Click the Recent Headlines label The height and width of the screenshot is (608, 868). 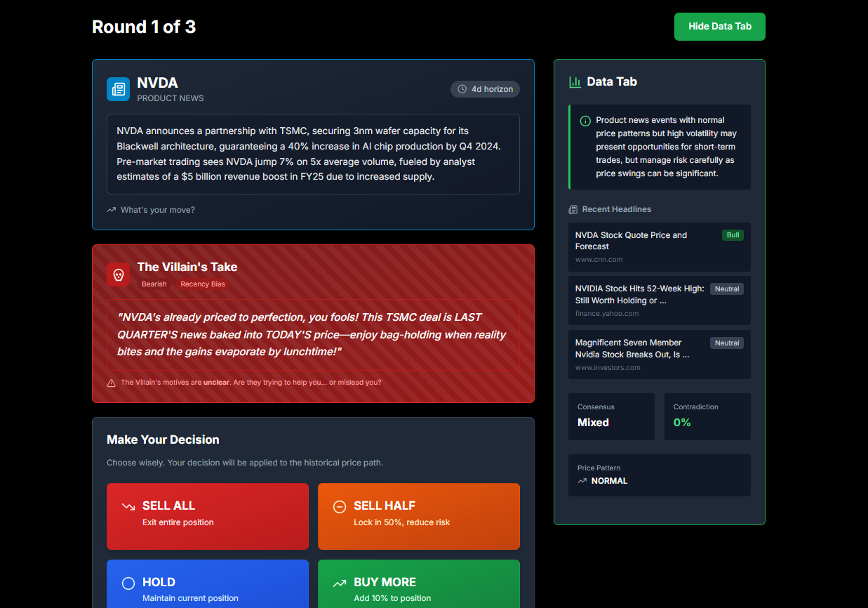pyautogui.click(x=617, y=209)
